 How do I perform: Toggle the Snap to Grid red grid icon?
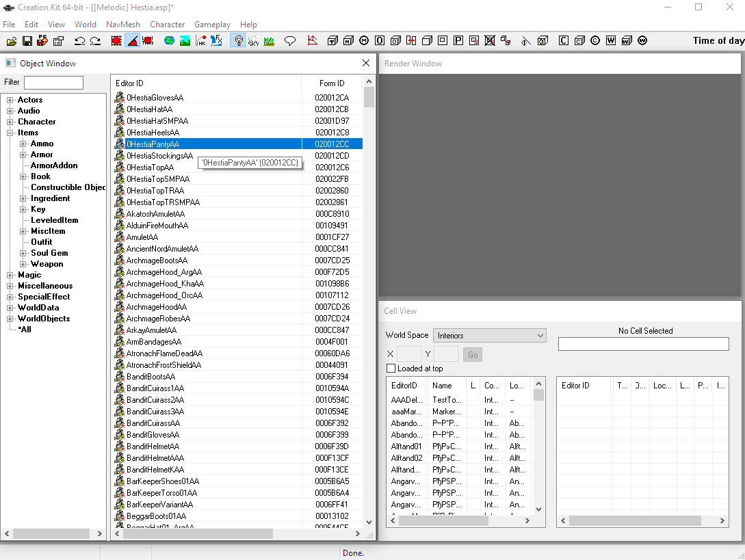point(116,41)
